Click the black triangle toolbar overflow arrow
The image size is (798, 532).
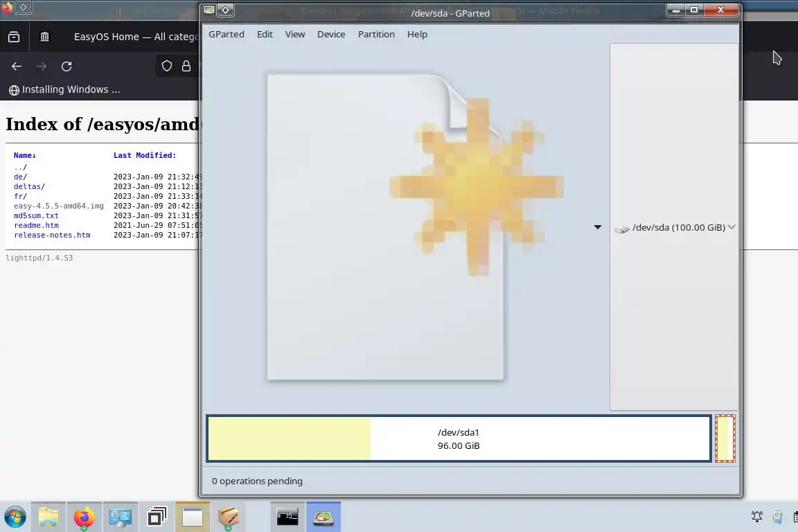pos(598,227)
